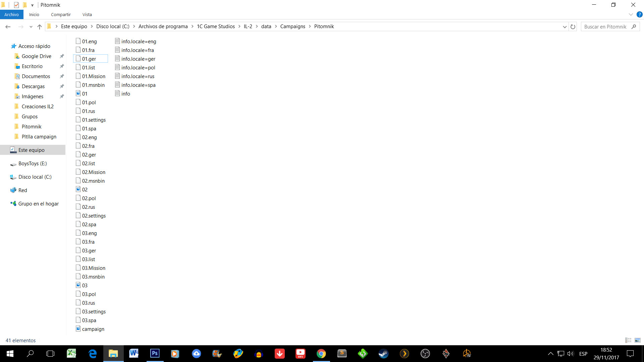Viewport: 644px width, 362px height.
Task: Select the campaign file icon
Action: click(78, 329)
